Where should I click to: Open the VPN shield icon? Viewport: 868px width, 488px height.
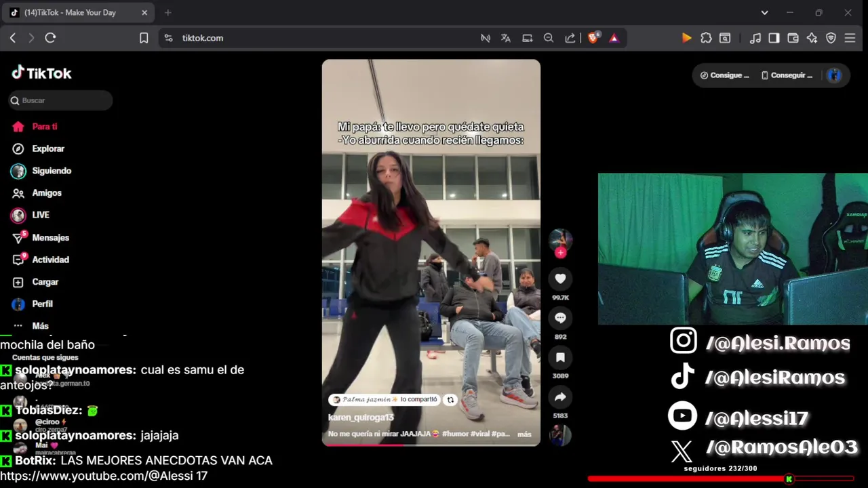coord(831,38)
